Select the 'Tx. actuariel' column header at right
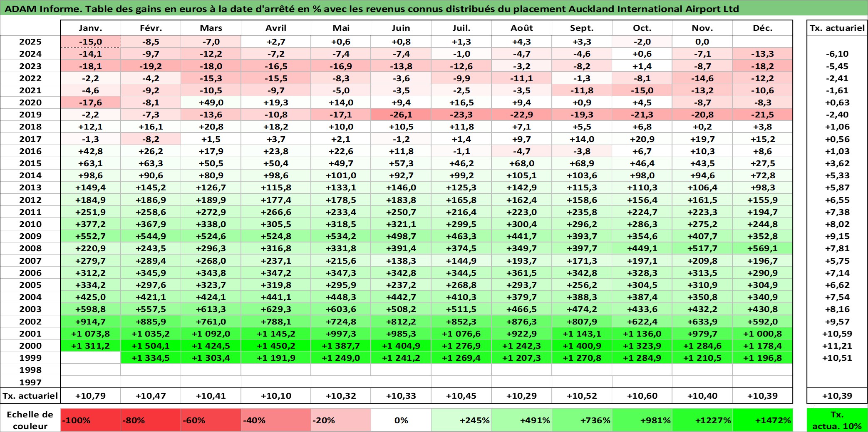 (837, 28)
